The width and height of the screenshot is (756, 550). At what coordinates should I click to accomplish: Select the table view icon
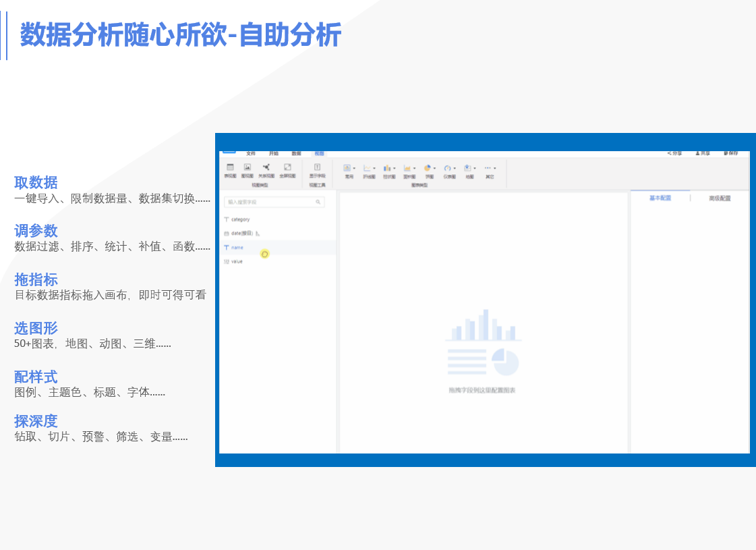pyautogui.click(x=230, y=167)
